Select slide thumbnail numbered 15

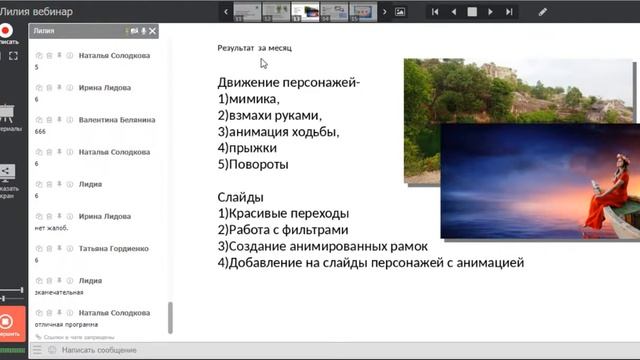(x=363, y=12)
